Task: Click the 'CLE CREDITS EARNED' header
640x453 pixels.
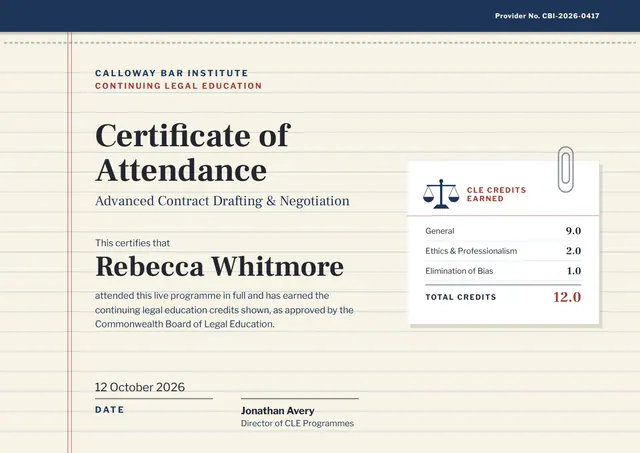Action: 496,194
